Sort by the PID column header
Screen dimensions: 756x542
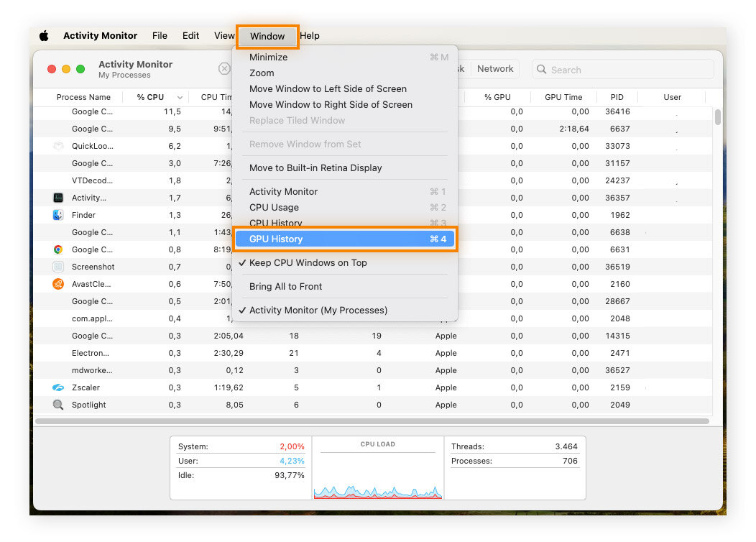617,98
